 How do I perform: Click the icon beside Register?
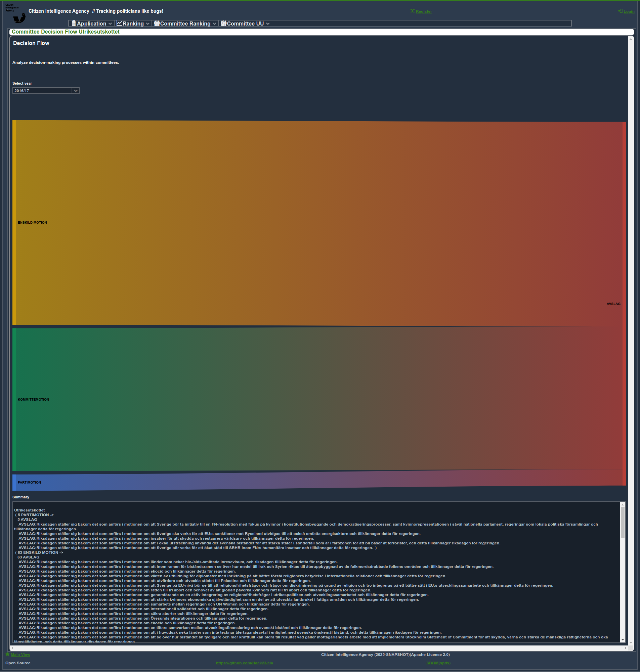point(413,11)
